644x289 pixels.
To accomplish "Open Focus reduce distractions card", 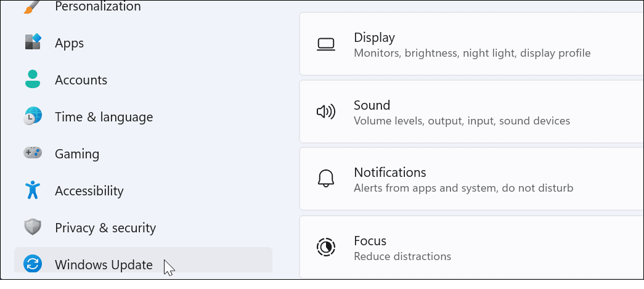I will coord(471,247).
